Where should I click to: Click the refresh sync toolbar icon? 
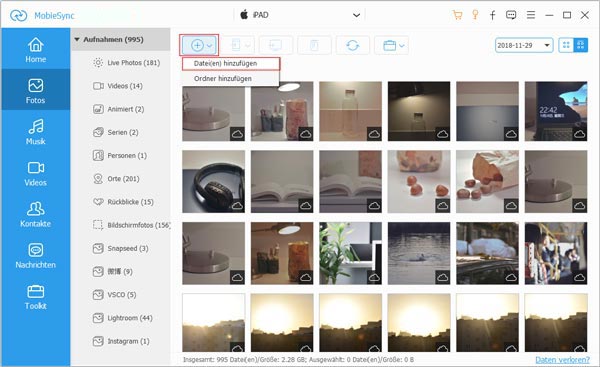click(352, 46)
